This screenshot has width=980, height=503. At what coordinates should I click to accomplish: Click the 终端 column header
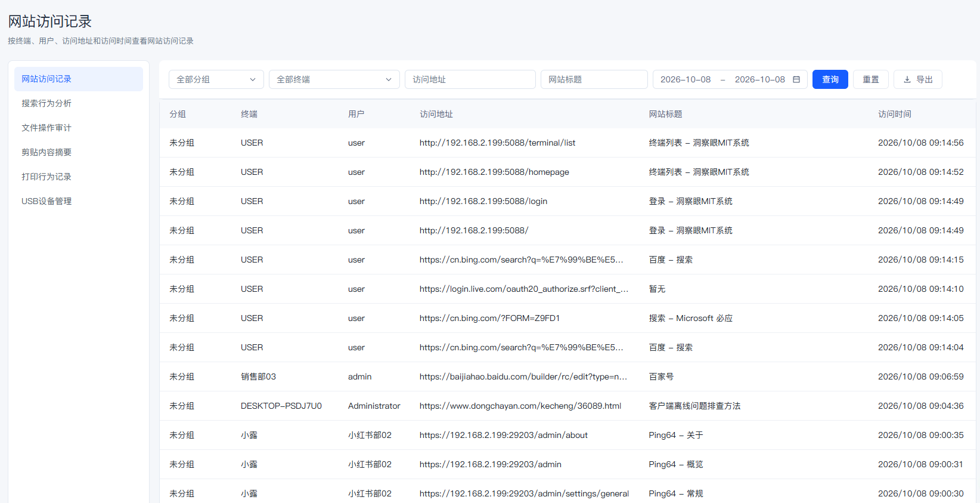(249, 114)
